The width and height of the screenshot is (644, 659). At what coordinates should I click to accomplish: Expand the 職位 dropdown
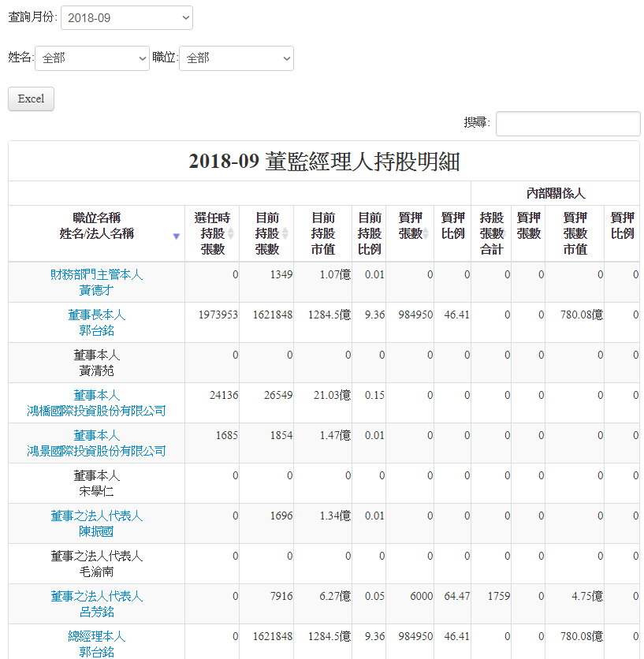(x=236, y=58)
